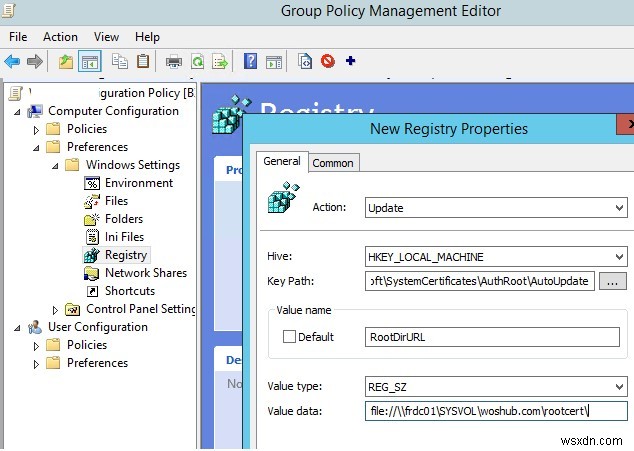Viewport: 634px width, 451px height.
Task: Click the Key Path input field
Action: tap(480, 281)
